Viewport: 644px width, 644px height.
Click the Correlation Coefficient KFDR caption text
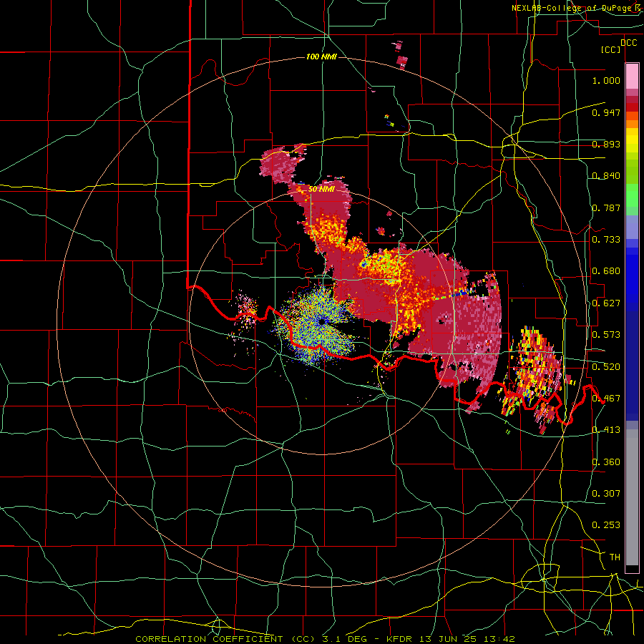[325, 639]
